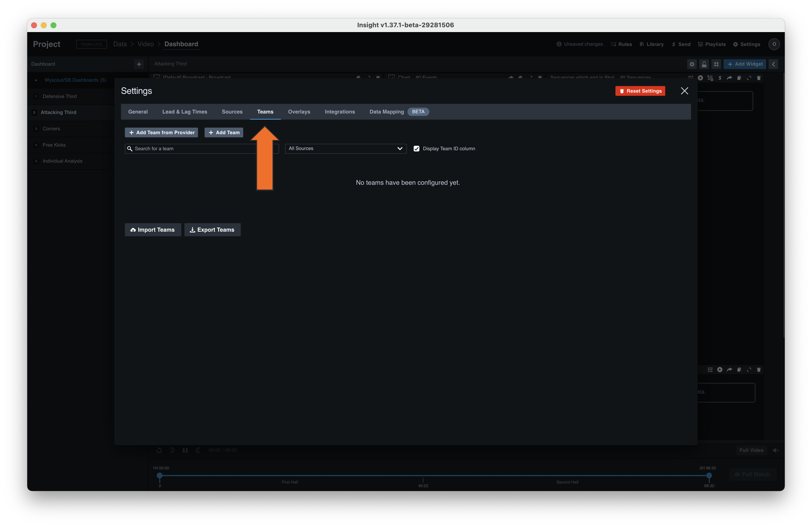Open Settings from the top bar
This screenshot has width=812, height=527.
pos(746,44)
